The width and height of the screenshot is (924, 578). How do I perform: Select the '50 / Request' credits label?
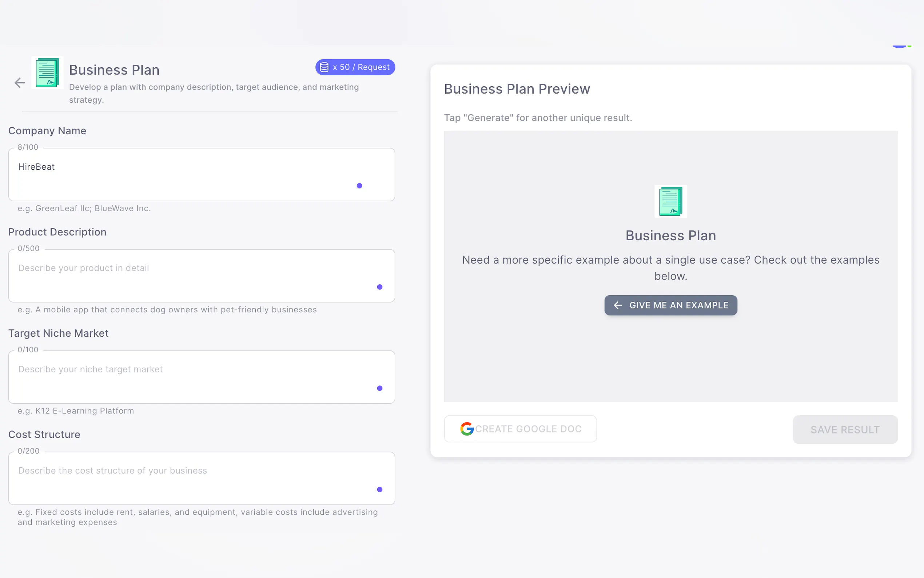(361, 67)
